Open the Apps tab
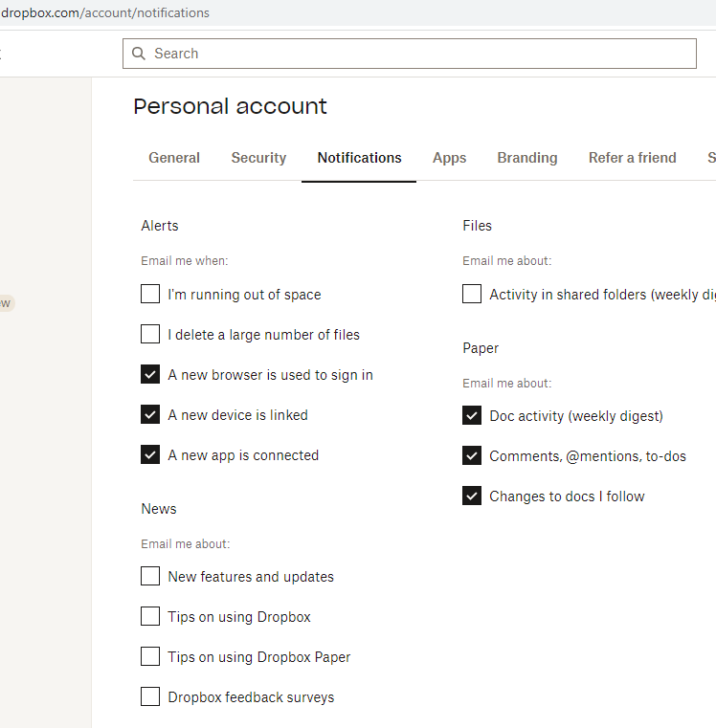 pos(449,158)
